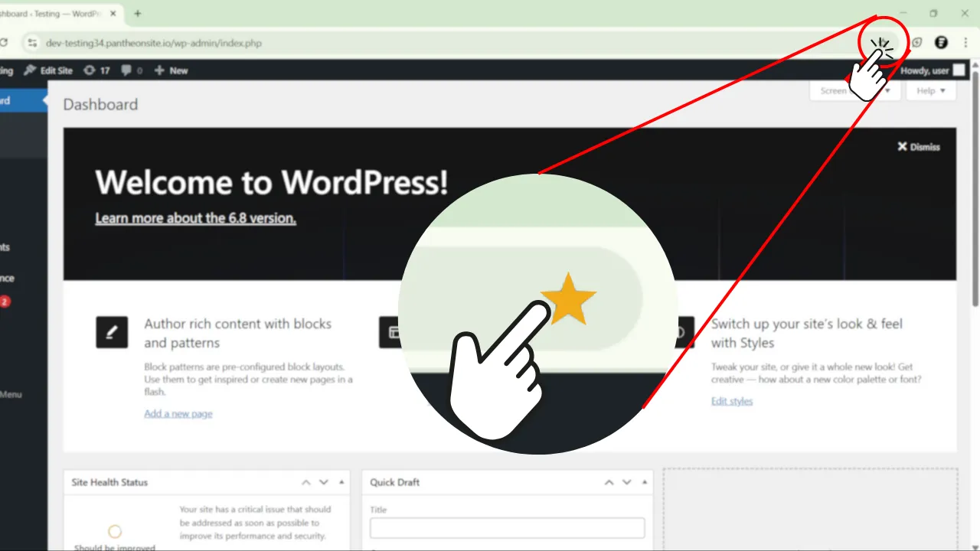Image resolution: width=980 pixels, height=551 pixels.
Task: Move Site Health Status box down
Action: pos(324,482)
